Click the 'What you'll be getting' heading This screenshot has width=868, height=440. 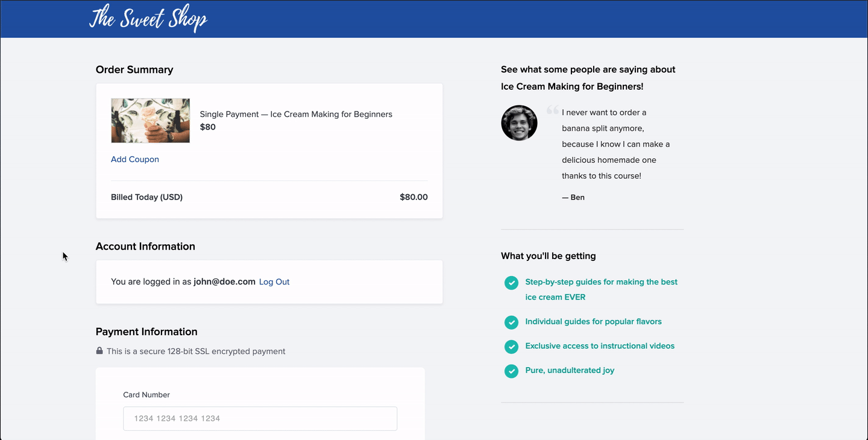pyautogui.click(x=549, y=256)
